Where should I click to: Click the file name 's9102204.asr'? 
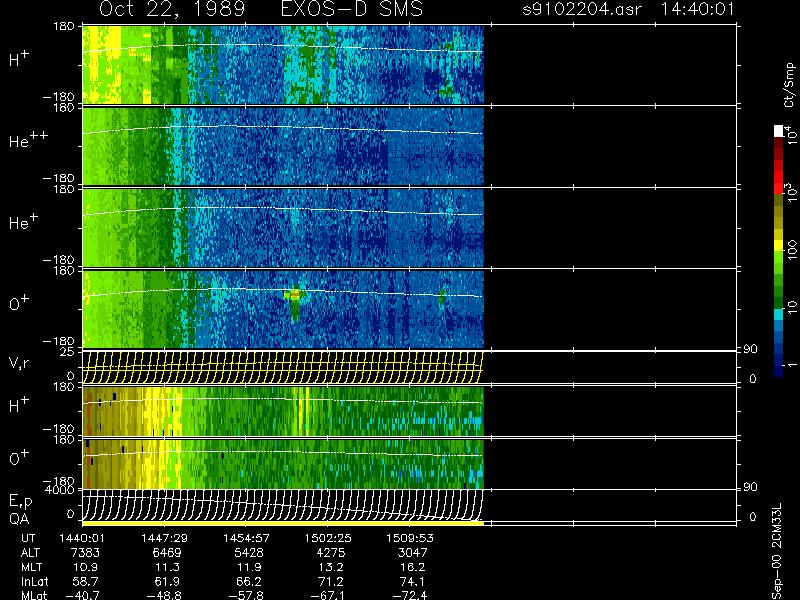click(582, 9)
